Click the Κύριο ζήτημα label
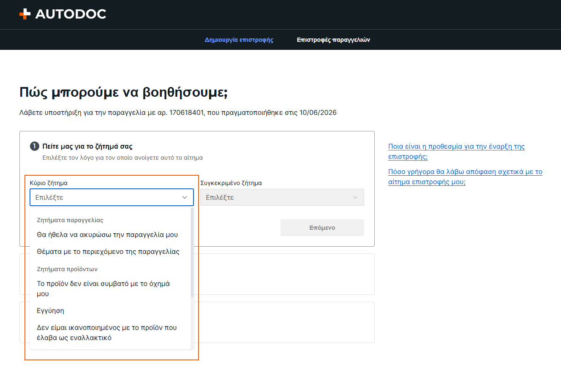561x392 pixels. [x=49, y=183]
